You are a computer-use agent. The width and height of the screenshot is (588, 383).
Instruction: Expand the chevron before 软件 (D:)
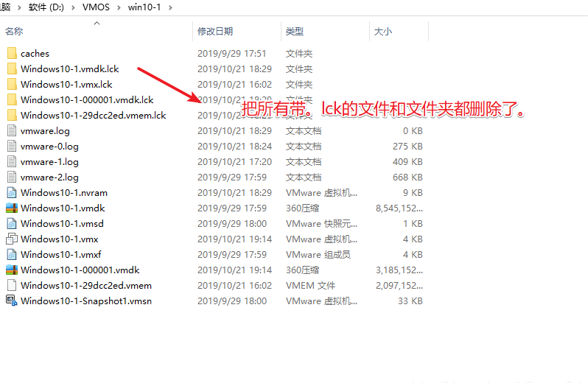(19, 7)
